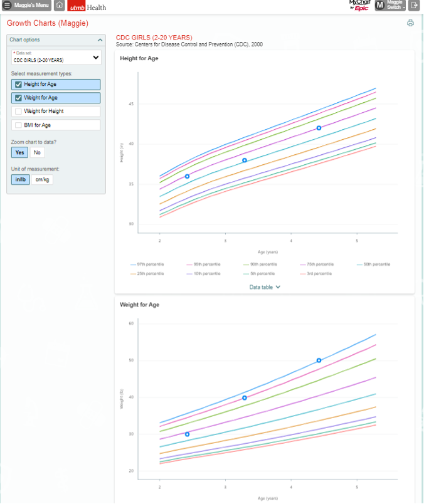Enable the Weight for Height checkbox
424x504 pixels.
point(19,112)
